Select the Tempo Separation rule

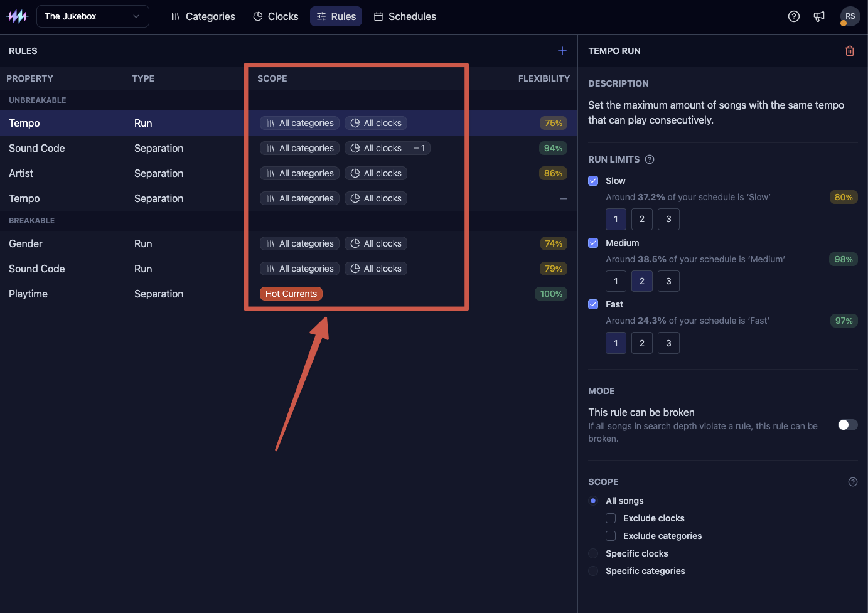click(289, 198)
